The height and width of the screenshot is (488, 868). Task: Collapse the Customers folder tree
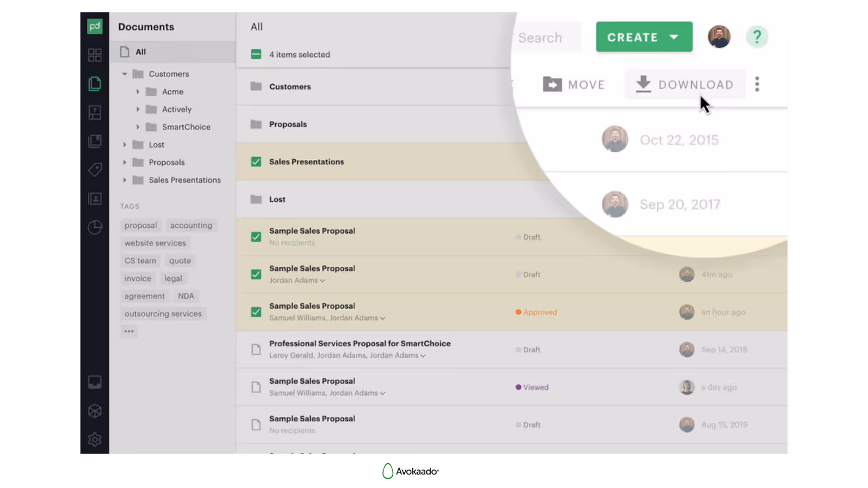coord(124,74)
